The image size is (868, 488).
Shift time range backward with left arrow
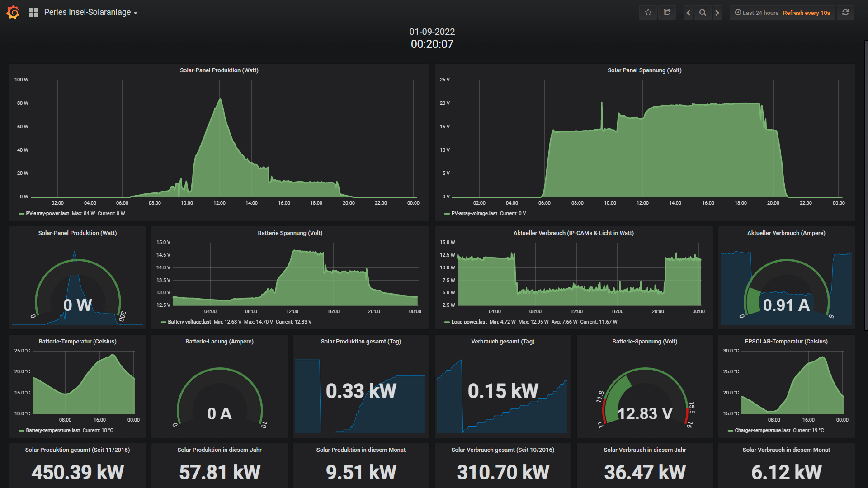(x=688, y=13)
